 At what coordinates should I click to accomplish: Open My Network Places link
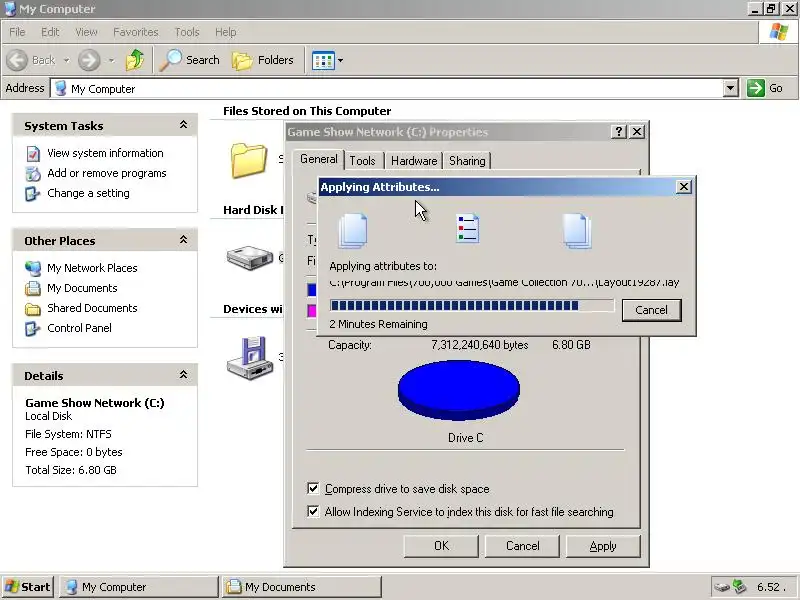[92, 268]
